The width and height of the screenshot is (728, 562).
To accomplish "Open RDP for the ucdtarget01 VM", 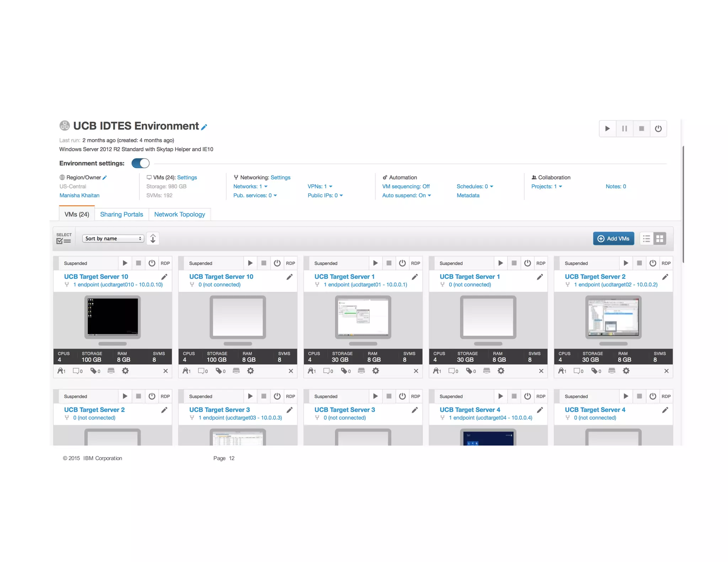I will pyautogui.click(x=416, y=263).
